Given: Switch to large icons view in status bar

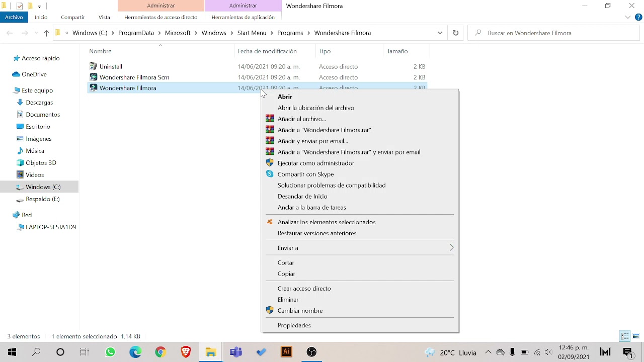Looking at the screenshot, I should click(x=636, y=336).
